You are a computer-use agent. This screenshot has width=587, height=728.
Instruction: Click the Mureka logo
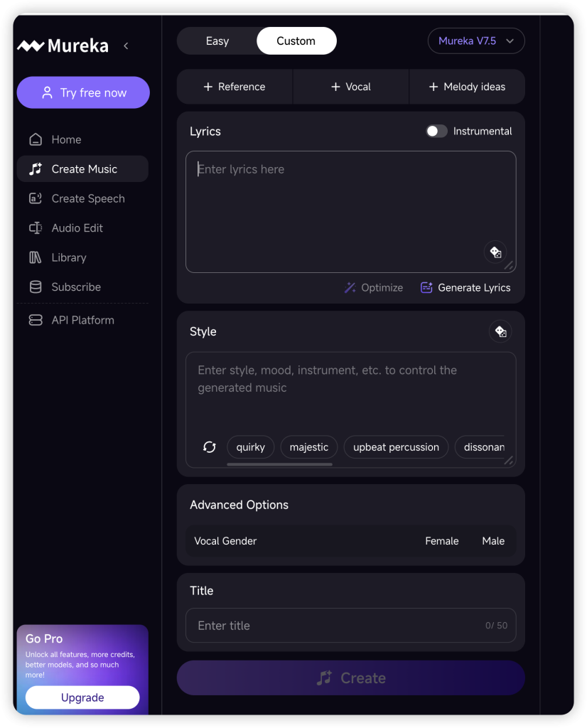click(x=63, y=46)
